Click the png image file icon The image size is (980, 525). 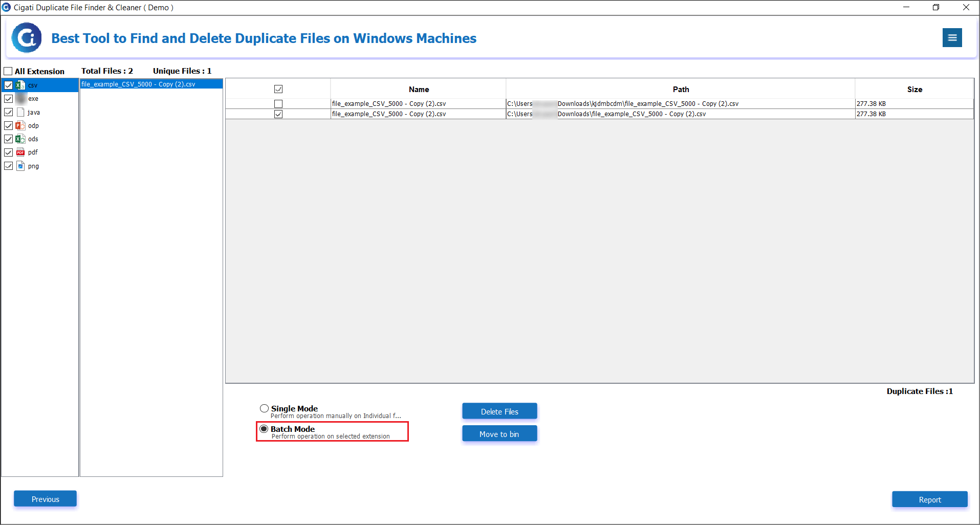click(20, 166)
